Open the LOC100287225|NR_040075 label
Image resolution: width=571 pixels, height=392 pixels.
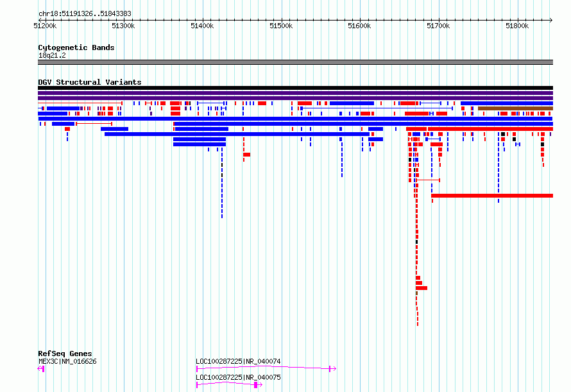coord(238,377)
